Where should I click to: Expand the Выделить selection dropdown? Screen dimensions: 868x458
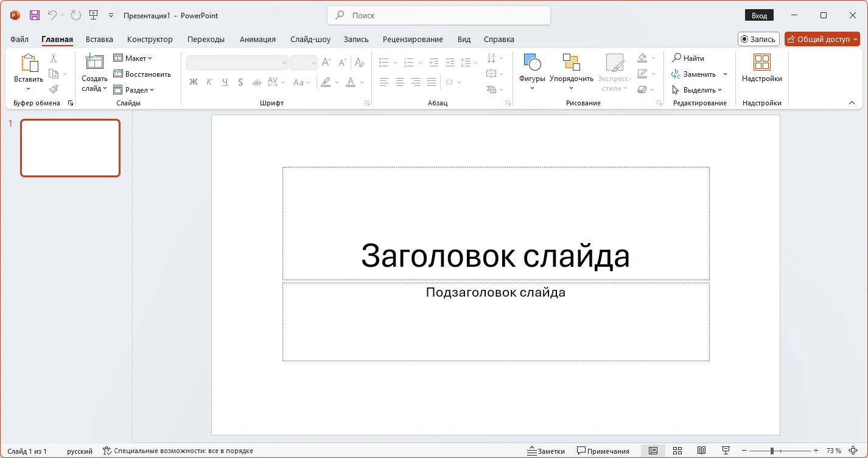pos(697,90)
